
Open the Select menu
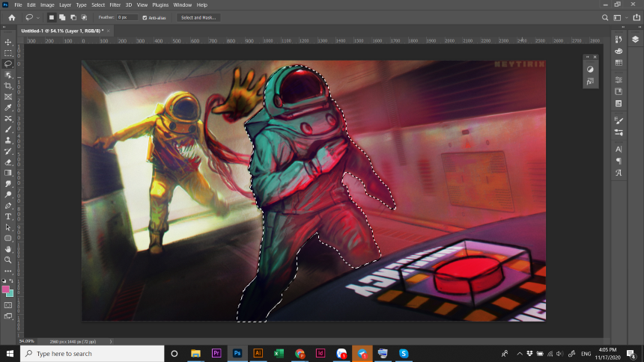click(x=98, y=4)
